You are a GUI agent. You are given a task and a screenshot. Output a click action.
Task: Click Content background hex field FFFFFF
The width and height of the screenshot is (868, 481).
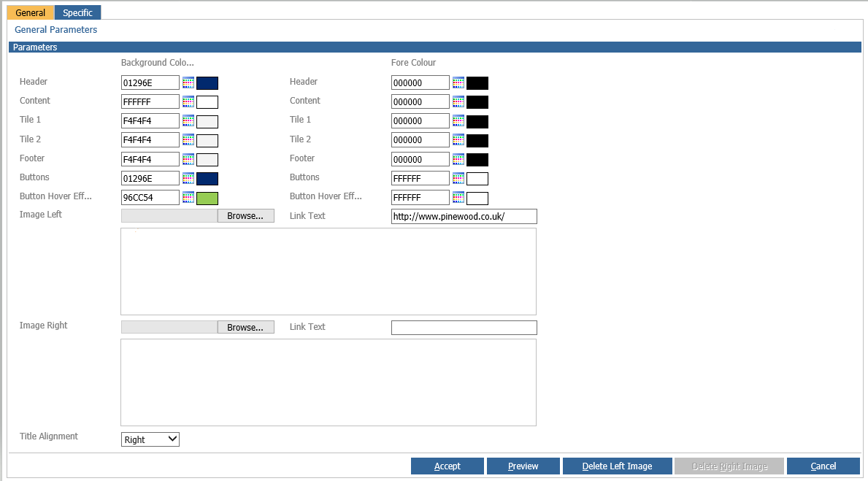pyautogui.click(x=150, y=102)
